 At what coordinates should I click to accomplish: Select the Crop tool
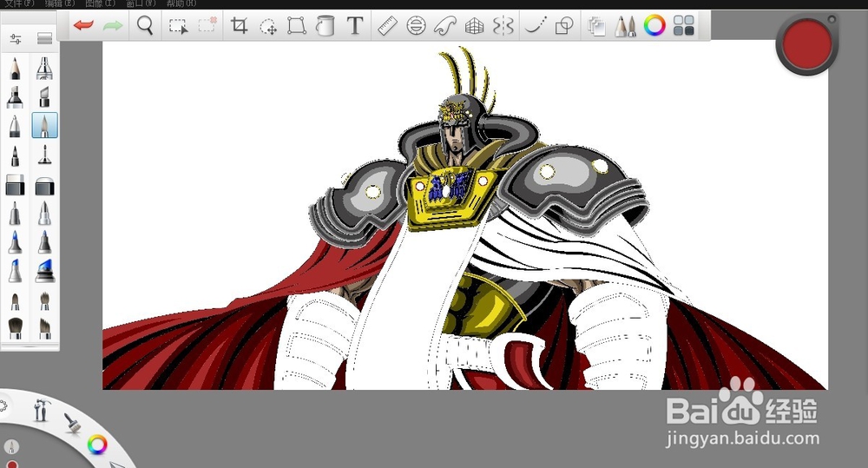(240, 25)
